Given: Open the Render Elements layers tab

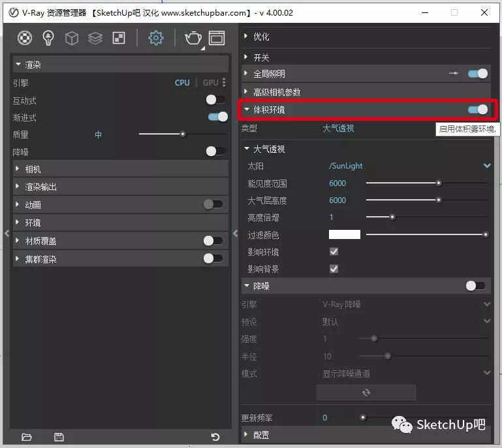Looking at the screenshot, I should click(95, 38).
